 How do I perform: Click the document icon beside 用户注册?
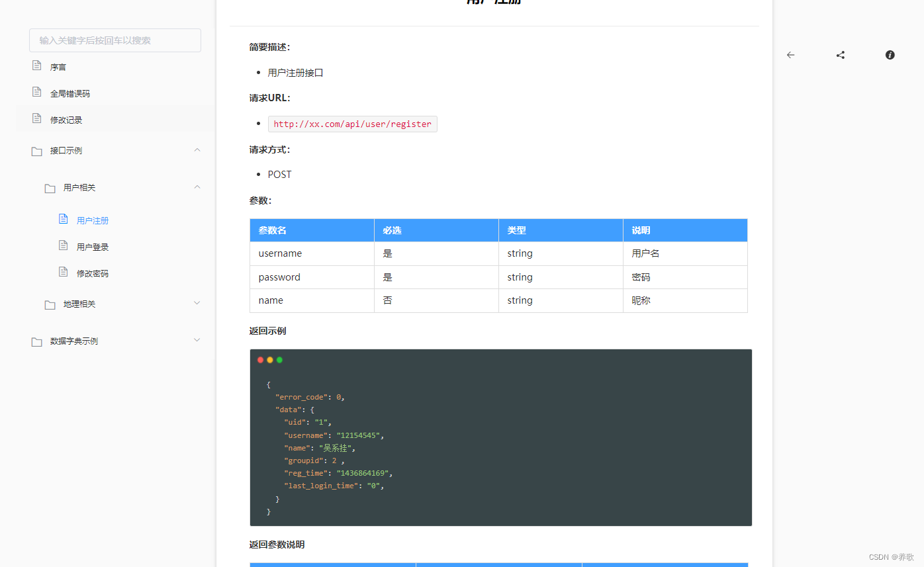[x=64, y=219]
